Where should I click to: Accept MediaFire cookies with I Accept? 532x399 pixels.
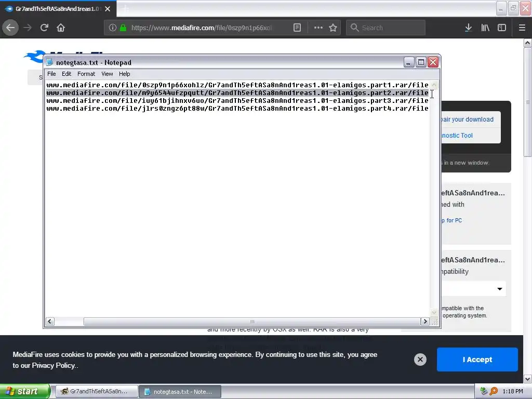pos(477,360)
